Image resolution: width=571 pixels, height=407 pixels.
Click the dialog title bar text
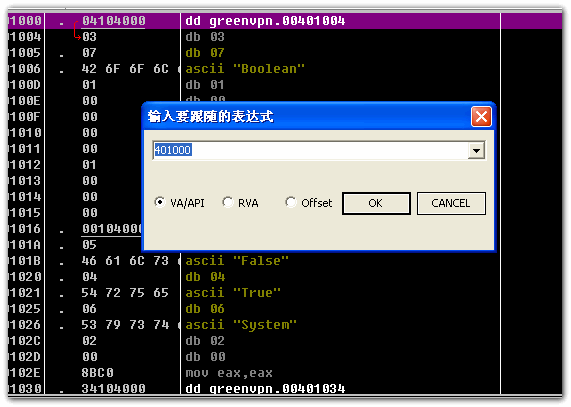tap(210, 117)
